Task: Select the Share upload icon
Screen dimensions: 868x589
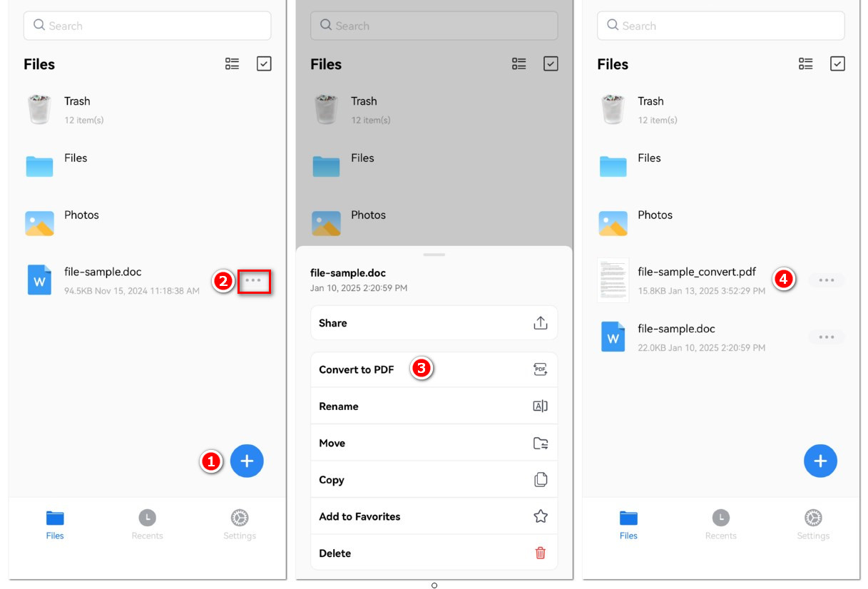Action: 540,322
